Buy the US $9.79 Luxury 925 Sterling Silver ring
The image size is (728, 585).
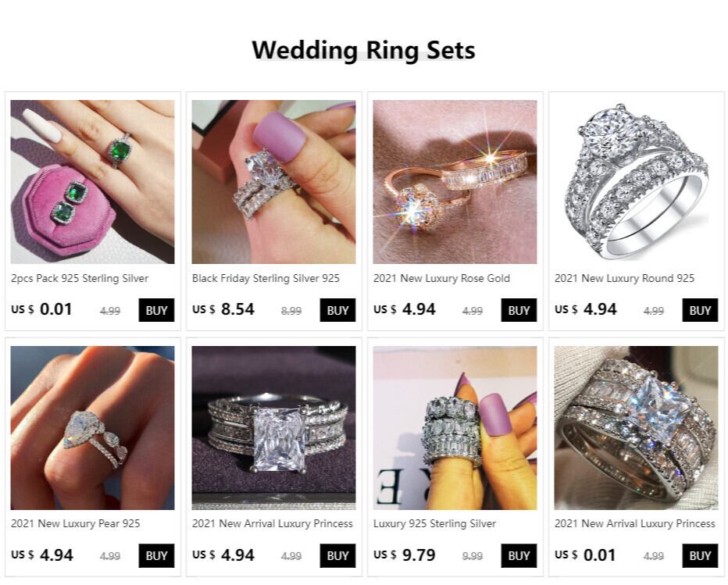tap(519, 555)
